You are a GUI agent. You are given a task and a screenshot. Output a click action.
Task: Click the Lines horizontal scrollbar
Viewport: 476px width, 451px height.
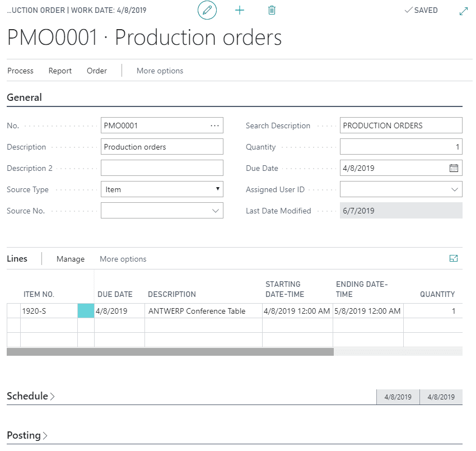tap(168, 352)
